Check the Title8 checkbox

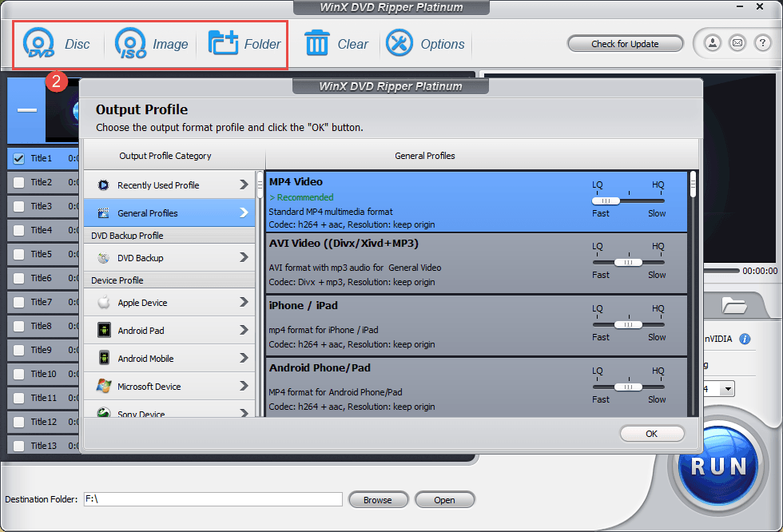(19, 326)
